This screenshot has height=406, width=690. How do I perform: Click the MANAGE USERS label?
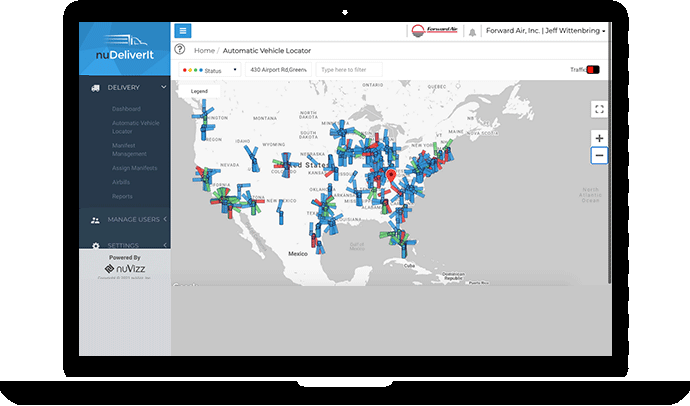(133, 219)
